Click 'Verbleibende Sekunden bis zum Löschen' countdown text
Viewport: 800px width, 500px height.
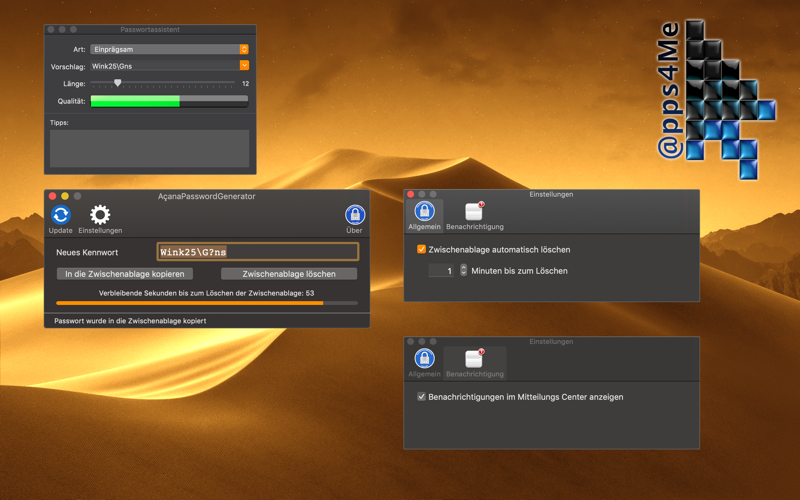(x=207, y=293)
